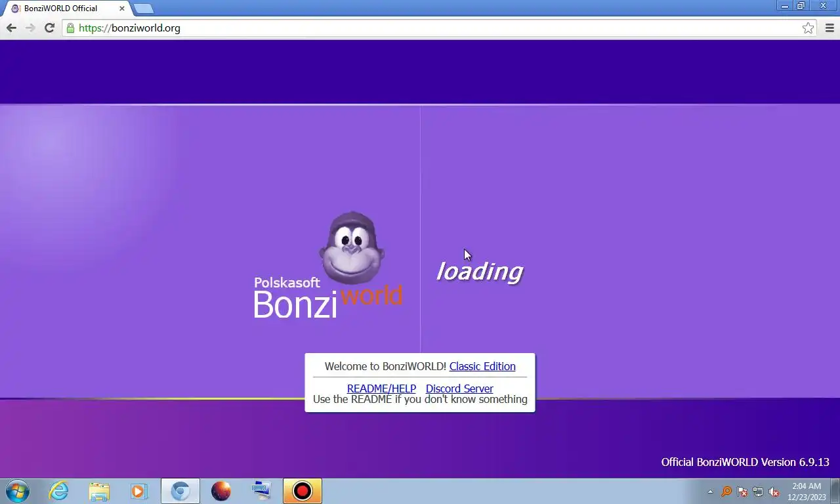Click the orange planet browser taskbar icon
The width and height of the screenshot is (840, 504).
click(221, 491)
